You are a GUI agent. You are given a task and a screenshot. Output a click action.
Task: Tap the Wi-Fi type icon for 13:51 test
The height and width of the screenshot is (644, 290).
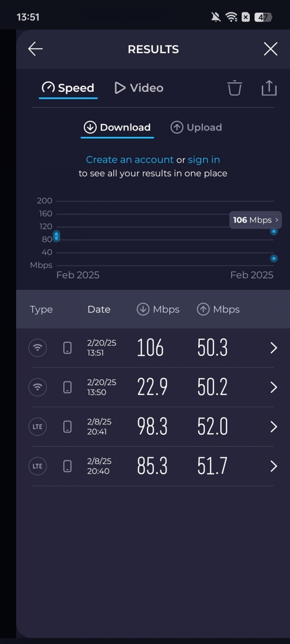pos(38,348)
